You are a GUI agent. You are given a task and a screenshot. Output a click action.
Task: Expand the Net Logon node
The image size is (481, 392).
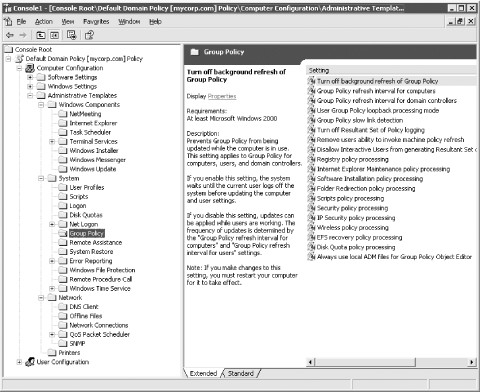point(52,224)
